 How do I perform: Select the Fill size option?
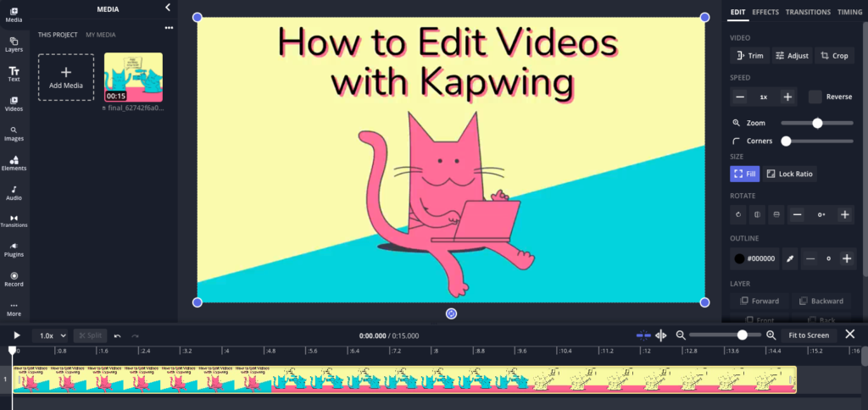[744, 174]
